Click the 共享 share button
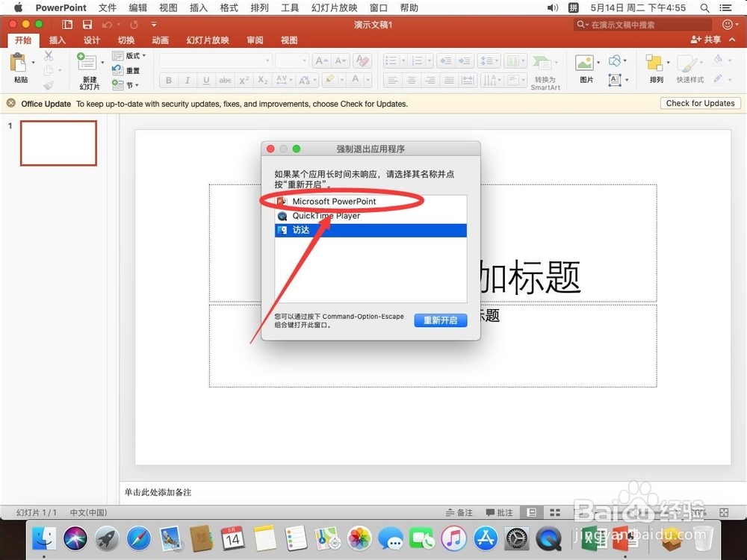 coord(706,40)
